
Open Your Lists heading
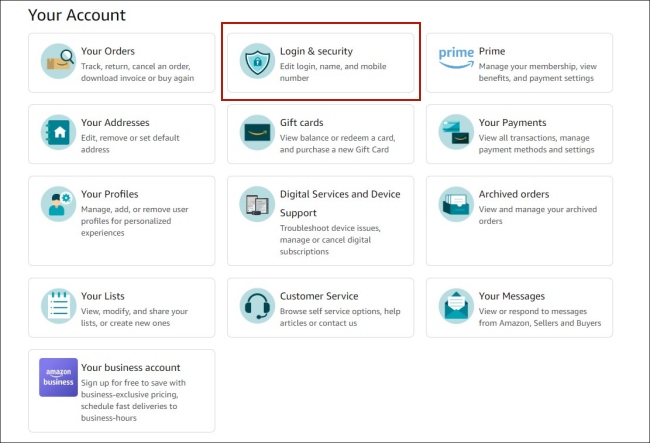[x=103, y=296]
